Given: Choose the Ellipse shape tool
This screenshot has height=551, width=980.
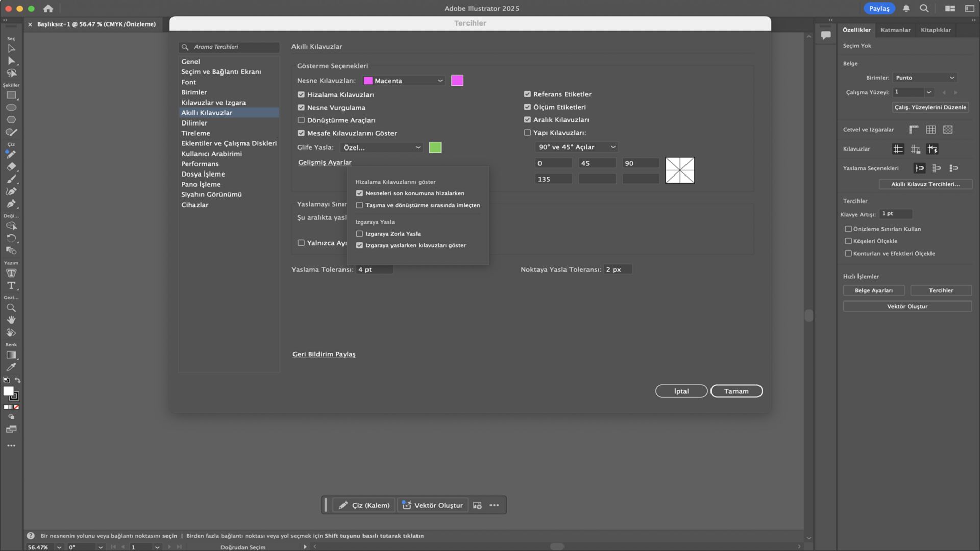Looking at the screenshot, I should 11,108.
